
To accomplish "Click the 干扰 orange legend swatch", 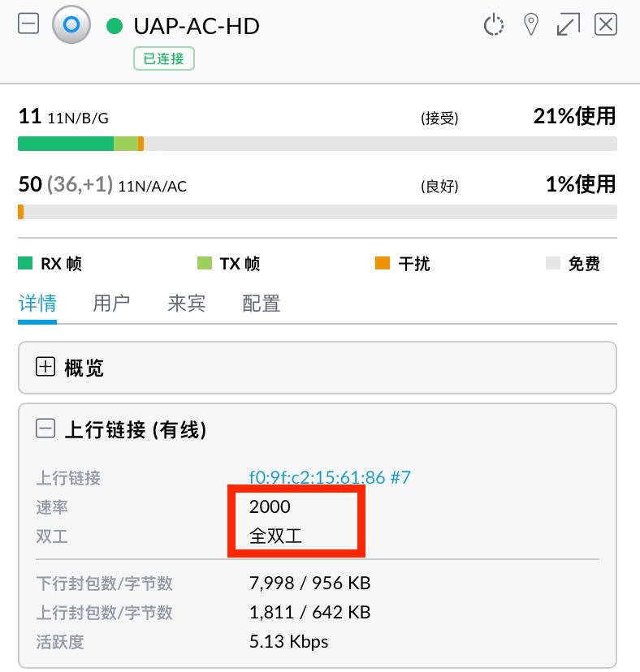I will point(383,264).
